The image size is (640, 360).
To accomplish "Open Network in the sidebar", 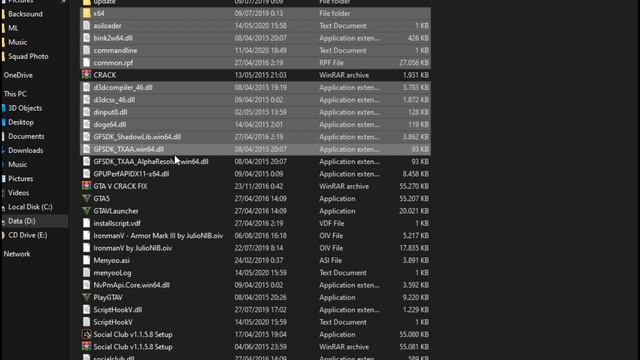I will pos(17,254).
